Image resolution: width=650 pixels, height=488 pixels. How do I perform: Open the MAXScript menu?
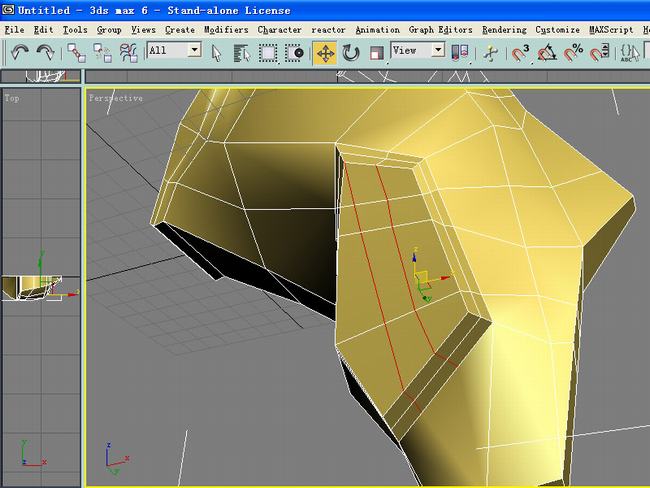(611, 30)
